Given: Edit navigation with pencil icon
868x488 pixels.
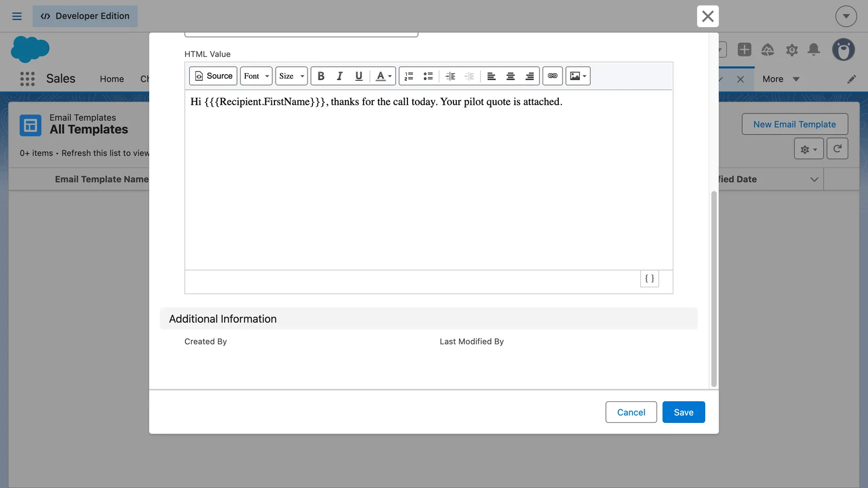Looking at the screenshot, I should coord(852,79).
